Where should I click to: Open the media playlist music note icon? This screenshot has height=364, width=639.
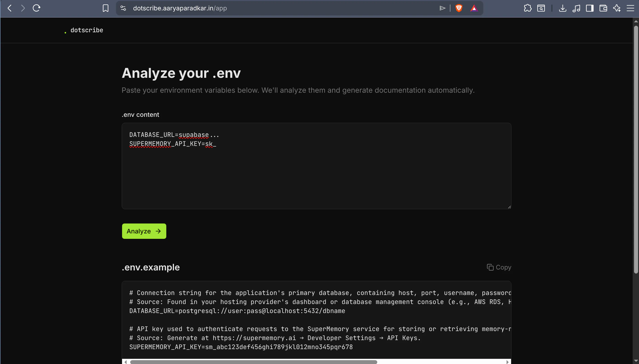pos(576,8)
